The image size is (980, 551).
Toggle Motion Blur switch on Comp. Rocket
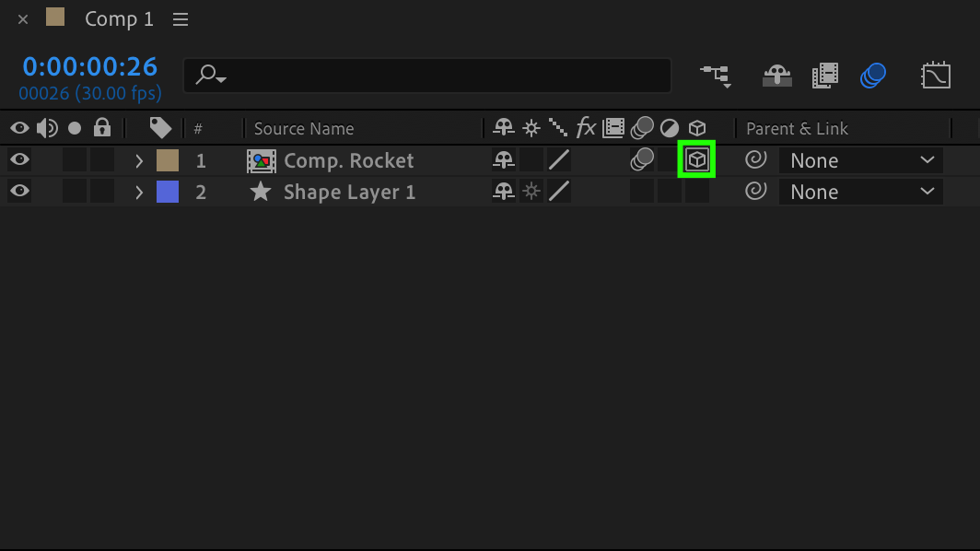point(642,160)
